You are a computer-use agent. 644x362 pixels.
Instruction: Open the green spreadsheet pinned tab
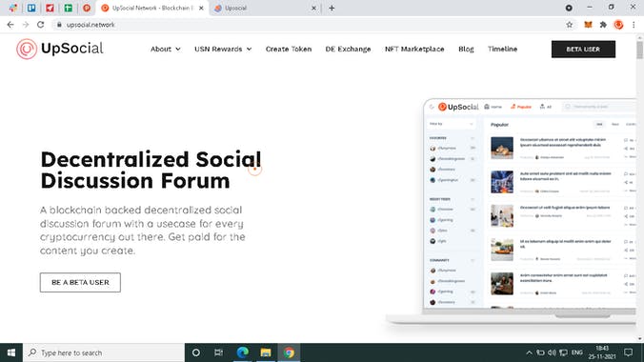(69, 8)
